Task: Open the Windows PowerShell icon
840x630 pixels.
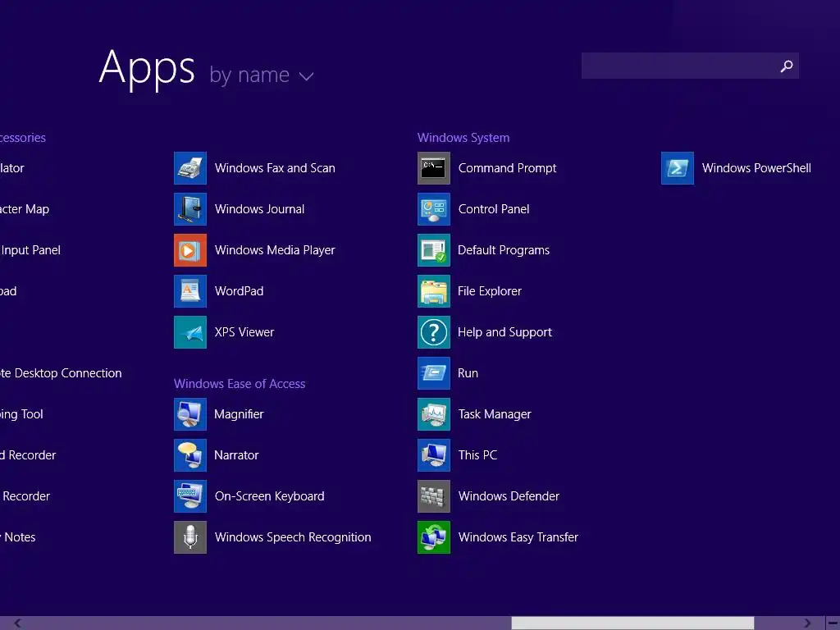Action: coord(677,168)
